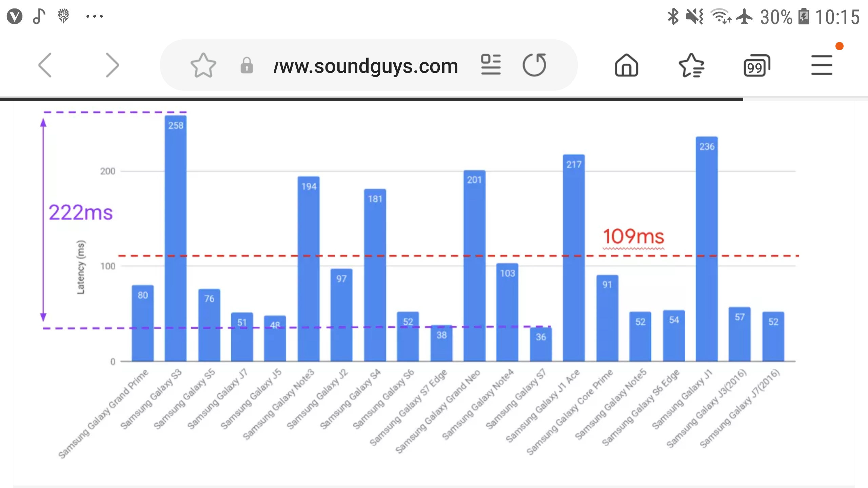Tap the 181 bar for Galaxy S4

tap(375, 275)
